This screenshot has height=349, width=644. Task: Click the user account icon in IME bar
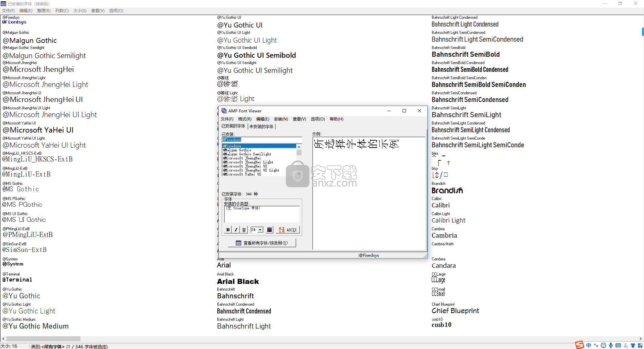click(626, 345)
